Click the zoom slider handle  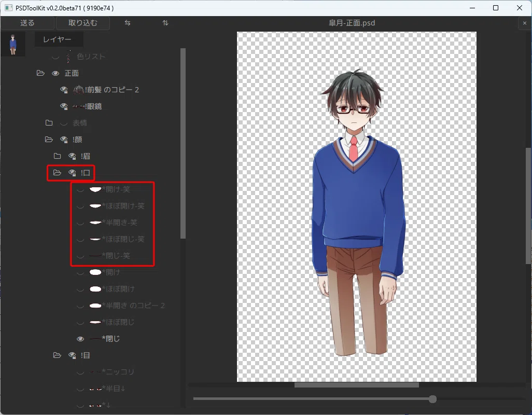click(x=432, y=399)
